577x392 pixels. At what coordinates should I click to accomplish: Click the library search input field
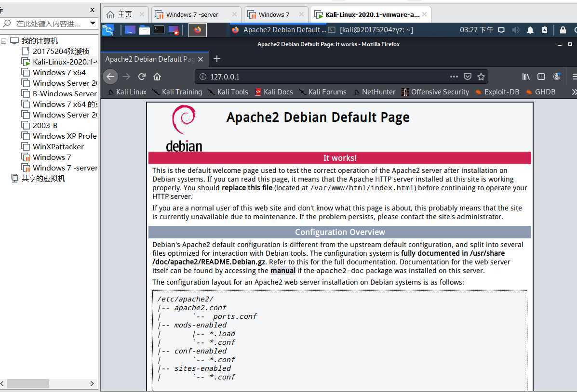click(48, 24)
